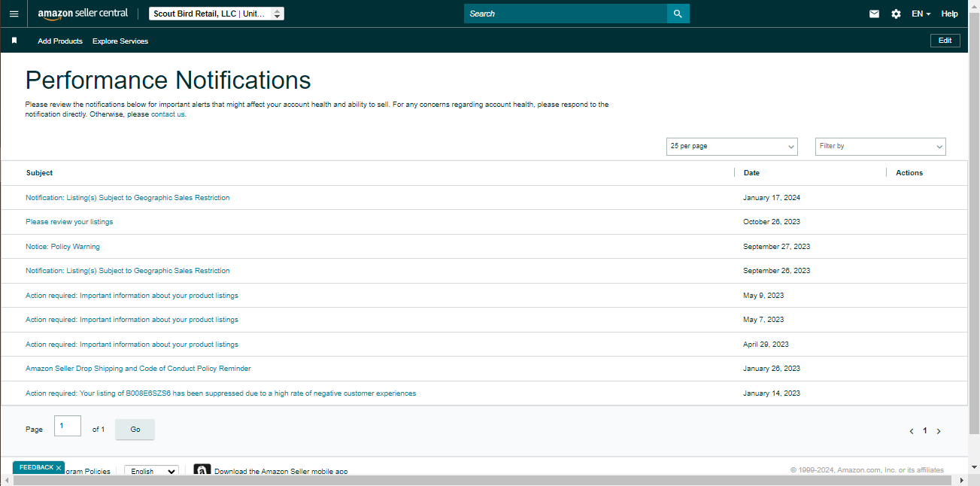Open Drop Shipping and Code of Conduct reminder
Image resolution: width=980 pixels, height=486 pixels.
(x=138, y=369)
